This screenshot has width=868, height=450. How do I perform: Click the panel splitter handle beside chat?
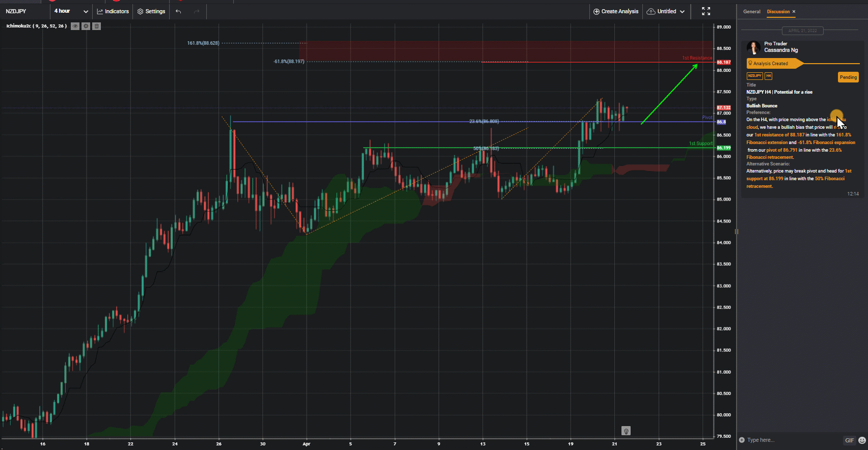point(737,232)
